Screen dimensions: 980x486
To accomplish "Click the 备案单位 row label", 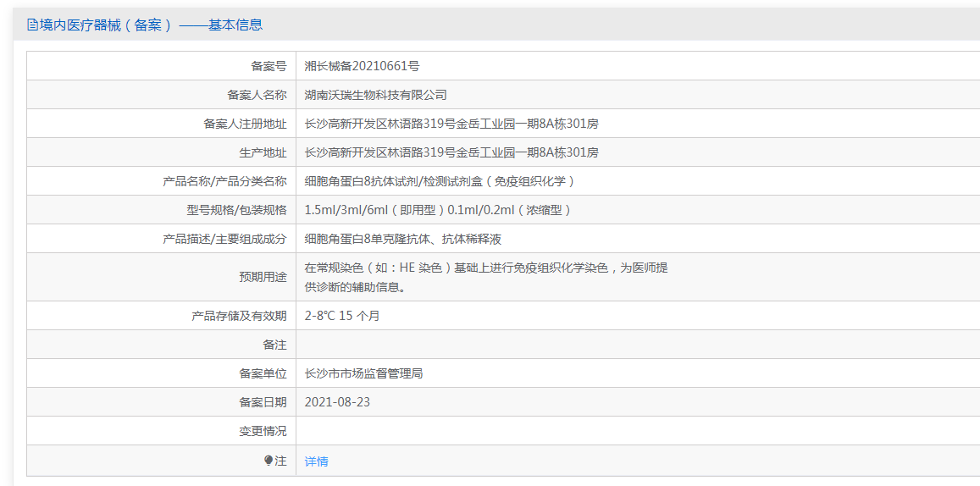I will [263, 374].
